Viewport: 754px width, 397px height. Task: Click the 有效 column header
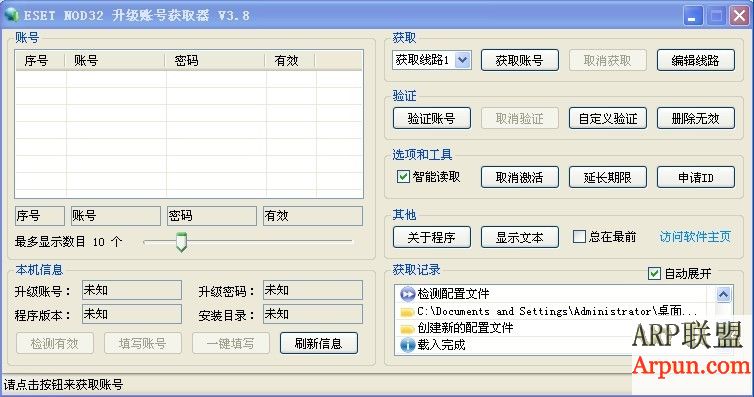coord(290,61)
